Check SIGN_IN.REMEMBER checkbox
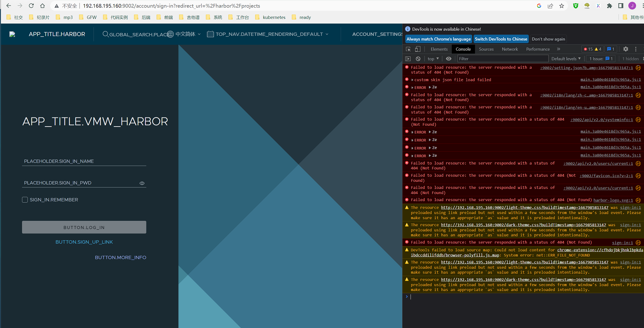The width and height of the screenshot is (644, 328). [25, 200]
